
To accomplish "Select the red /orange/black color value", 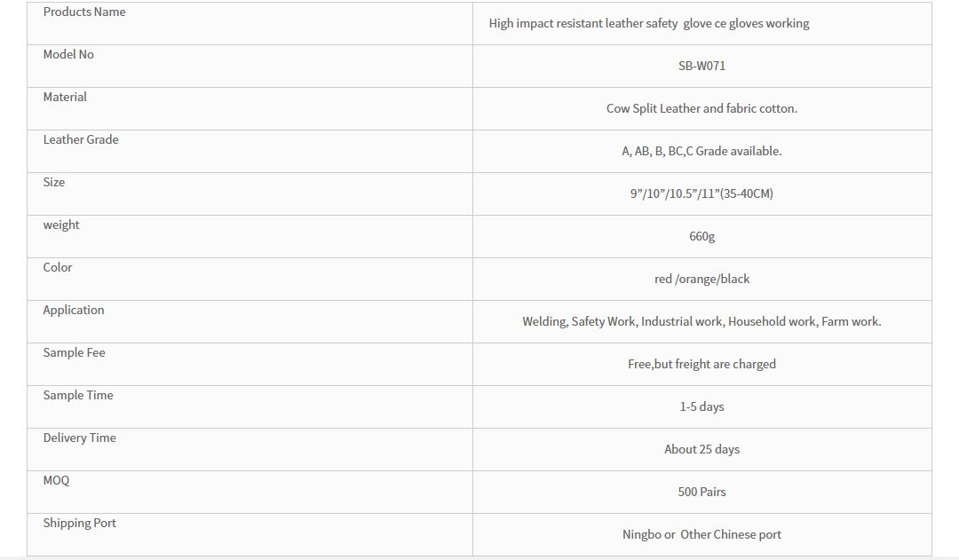I will (701, 279).
